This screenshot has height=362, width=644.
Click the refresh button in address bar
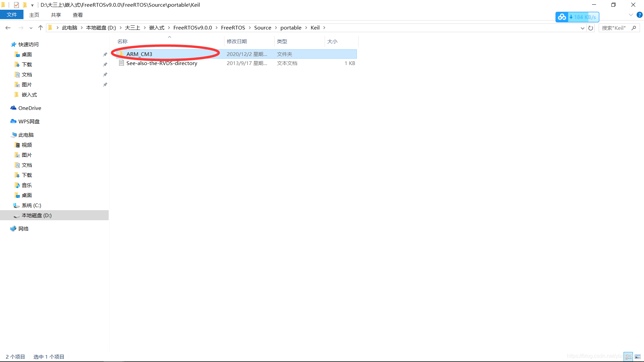[x=591, y=28]
